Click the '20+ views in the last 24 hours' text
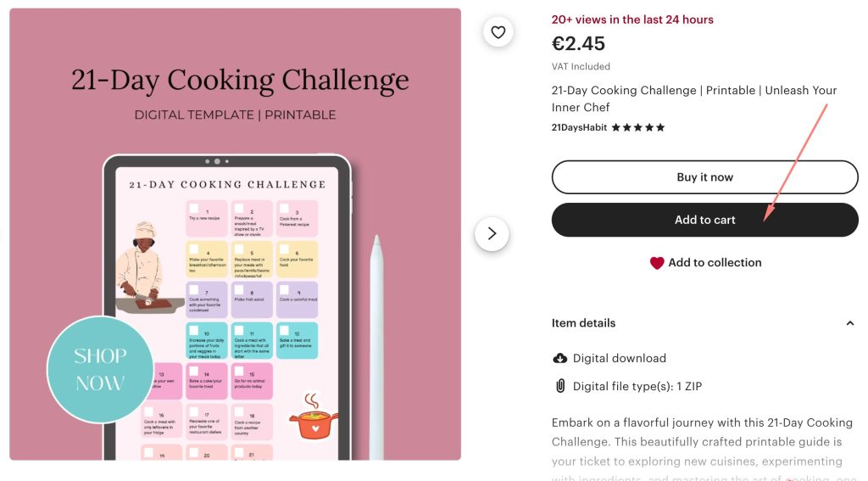 click(632, 20)
